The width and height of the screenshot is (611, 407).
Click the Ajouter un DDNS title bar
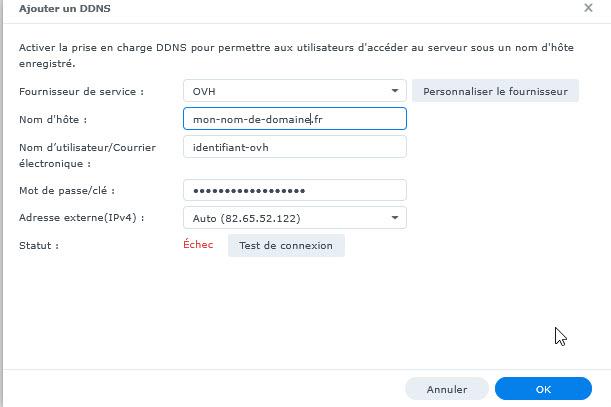pos(300,8)
